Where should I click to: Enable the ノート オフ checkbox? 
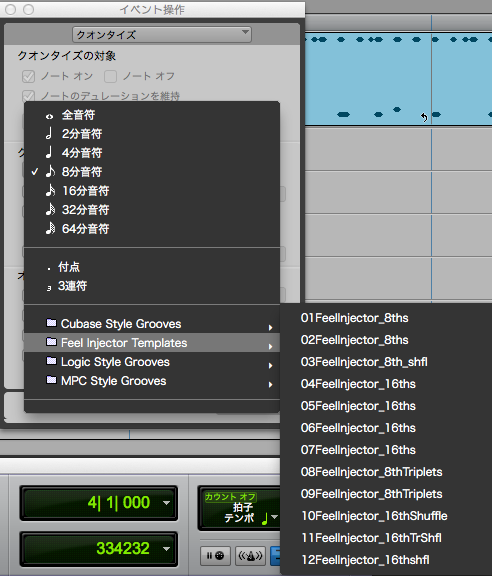[x=110, y=76]
